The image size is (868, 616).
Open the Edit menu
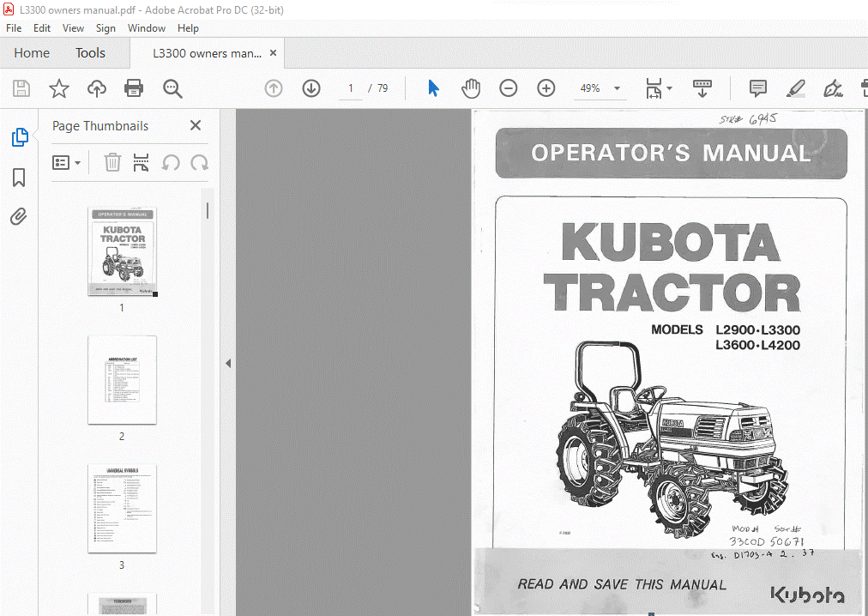click(x=41, y=28)
